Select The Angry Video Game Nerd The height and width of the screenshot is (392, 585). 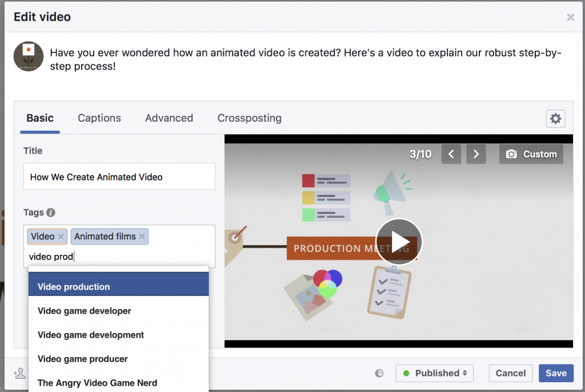[x=119, y=383]
